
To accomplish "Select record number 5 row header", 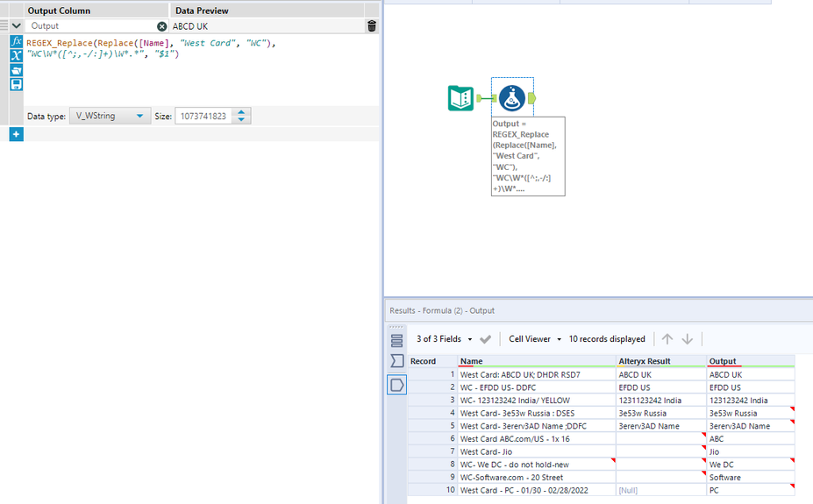I will tap(432, 426).
